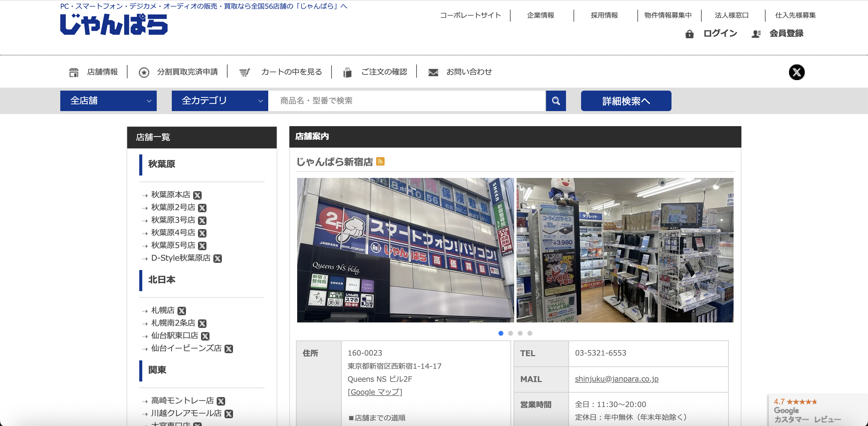Click the magnifier search button
The height and width of the screenshot is (426, 868).
pyautogui.click(x=556, y=101)
